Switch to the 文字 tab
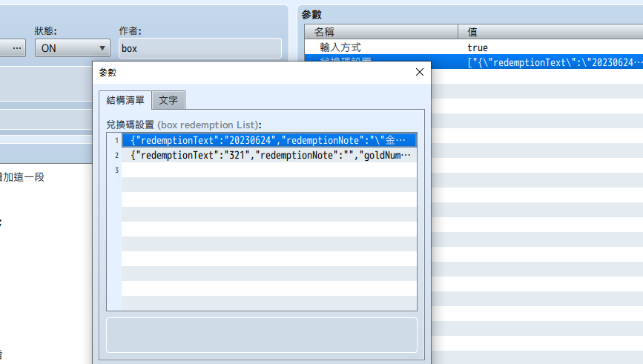 pyautogui.click(x=168, y=100)
